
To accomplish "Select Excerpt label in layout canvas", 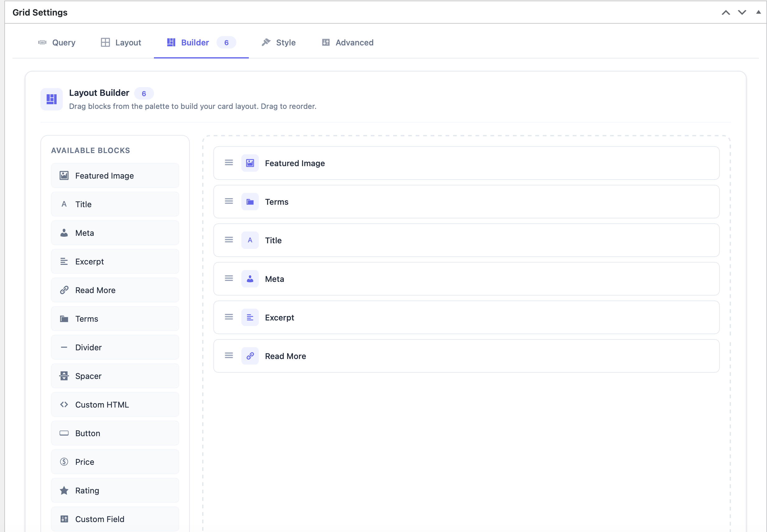I will (x=280, y=318).
